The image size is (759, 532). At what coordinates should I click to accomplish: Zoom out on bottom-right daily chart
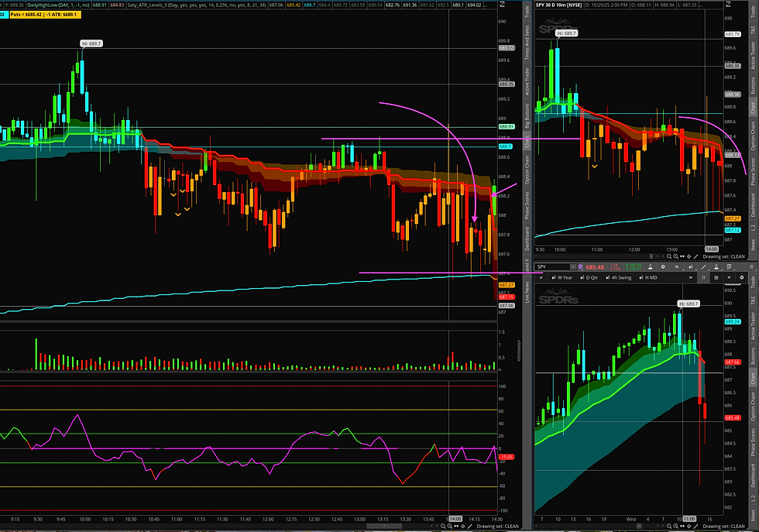pyautogui.click(x=669, y=526)
